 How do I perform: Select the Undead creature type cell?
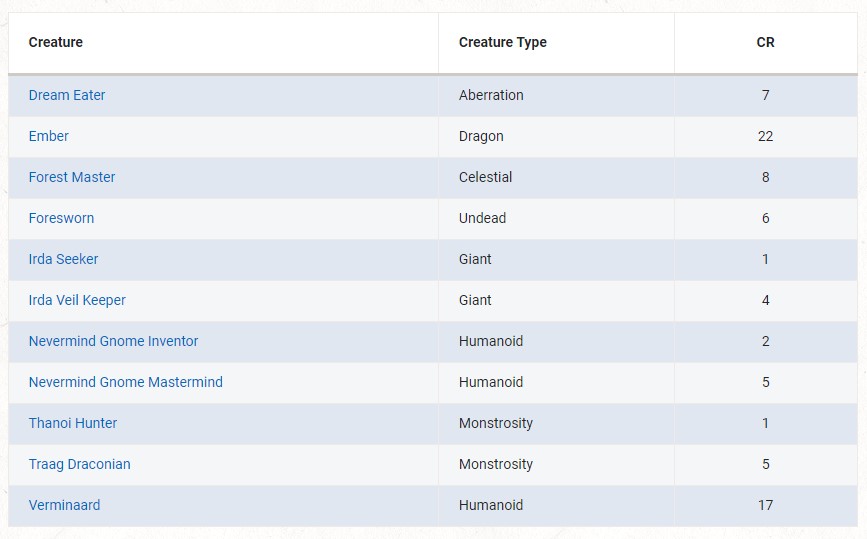click(482, 218)
